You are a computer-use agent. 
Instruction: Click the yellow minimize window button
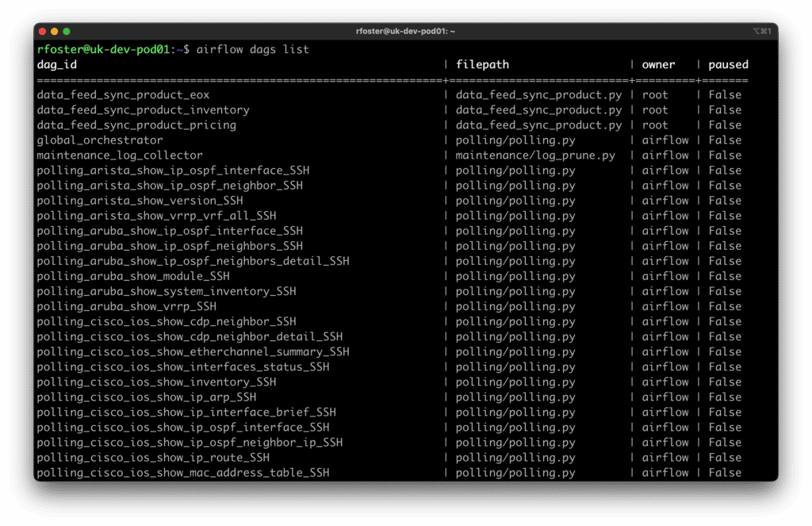tap(55, 31)
